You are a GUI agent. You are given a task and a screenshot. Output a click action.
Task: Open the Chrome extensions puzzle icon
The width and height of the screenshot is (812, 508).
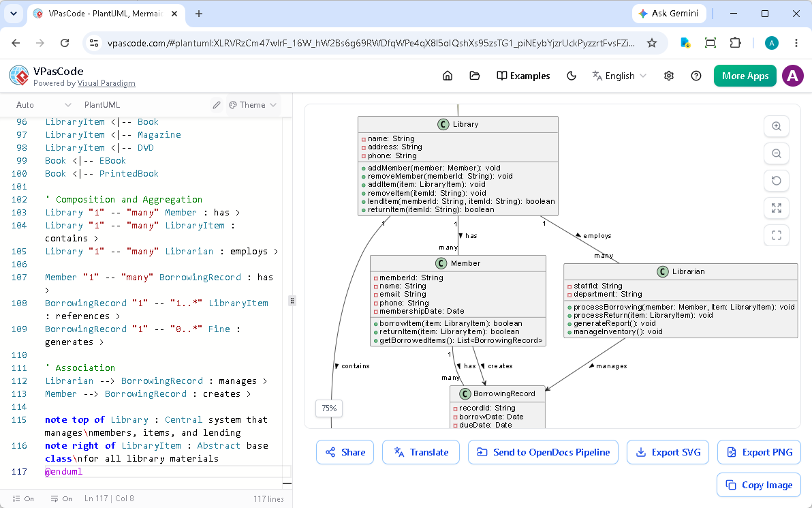(x=735, y=43)
